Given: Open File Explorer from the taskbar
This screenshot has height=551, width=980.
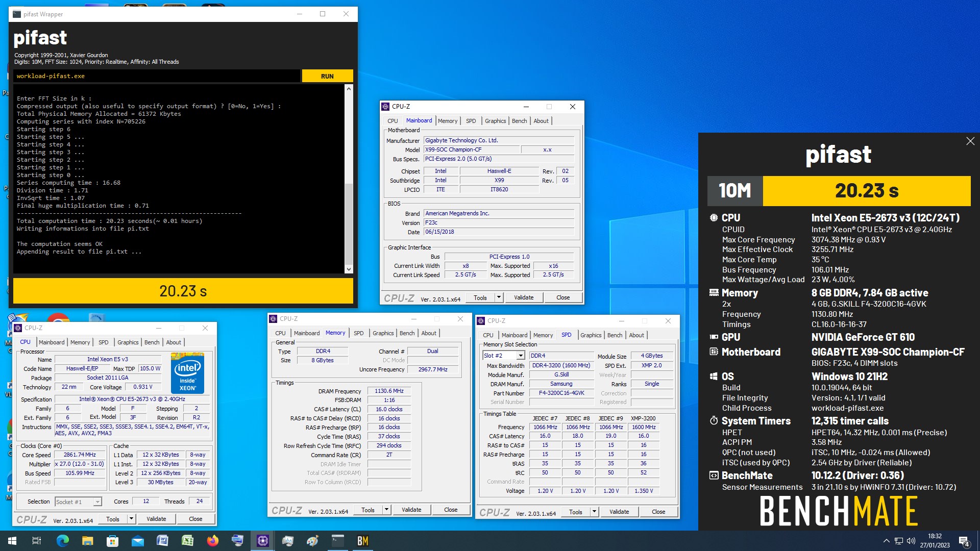Looking at the screenshot, I should (87, 541).
